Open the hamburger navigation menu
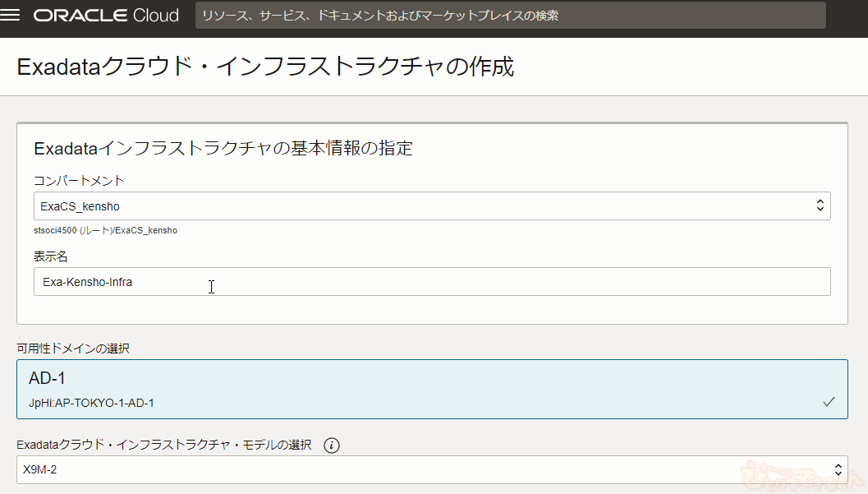This screenshot has height=494, width=868. (12, 16)
